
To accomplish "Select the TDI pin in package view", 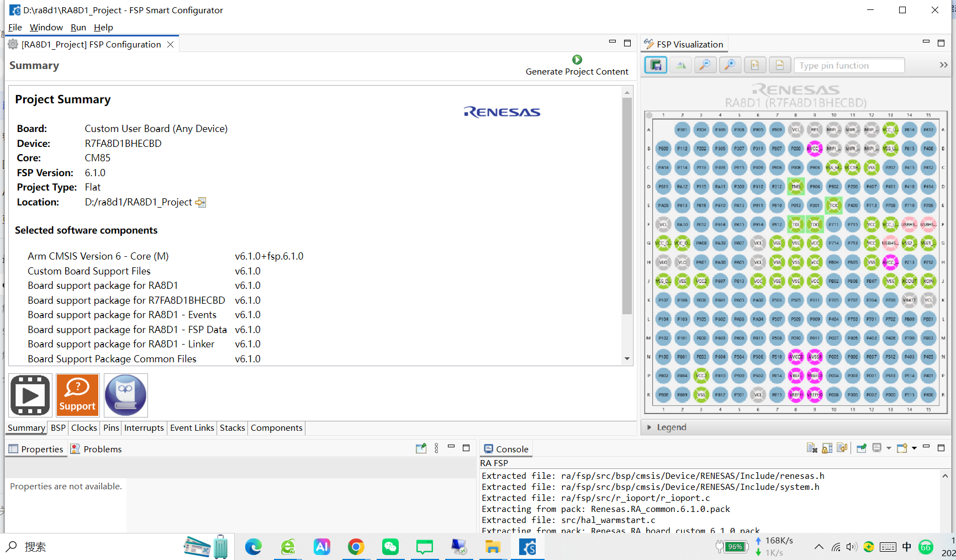I will 796,224.
